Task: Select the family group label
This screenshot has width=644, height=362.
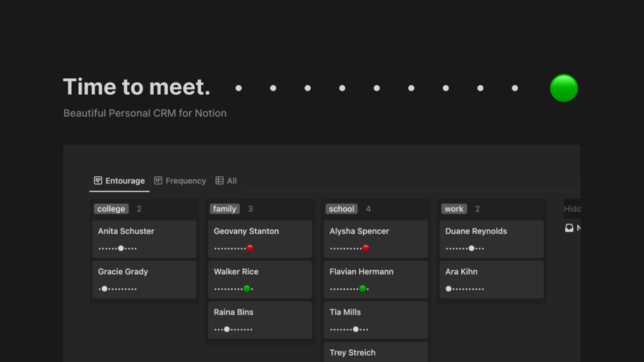Action: pos(224,209)
